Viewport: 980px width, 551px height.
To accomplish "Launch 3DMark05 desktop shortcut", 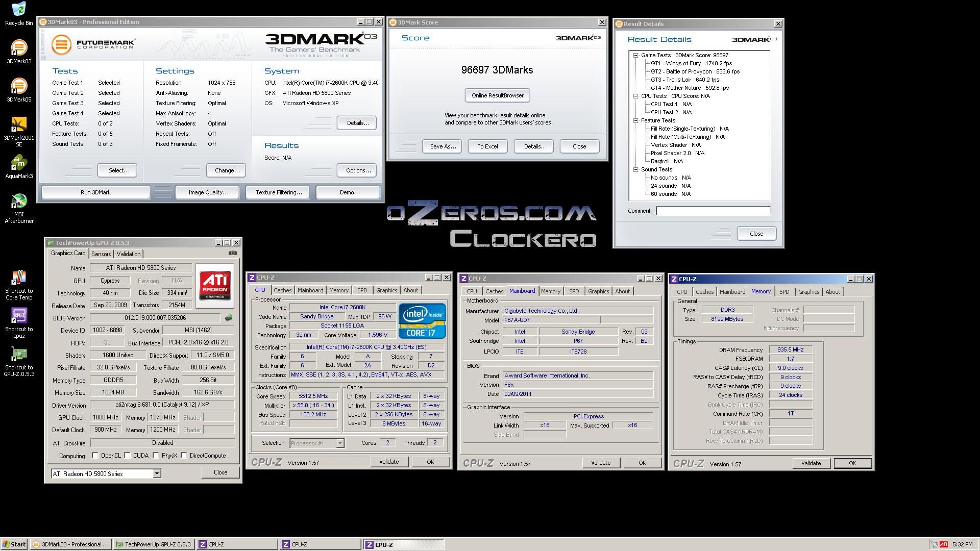I will pos(19,90).
